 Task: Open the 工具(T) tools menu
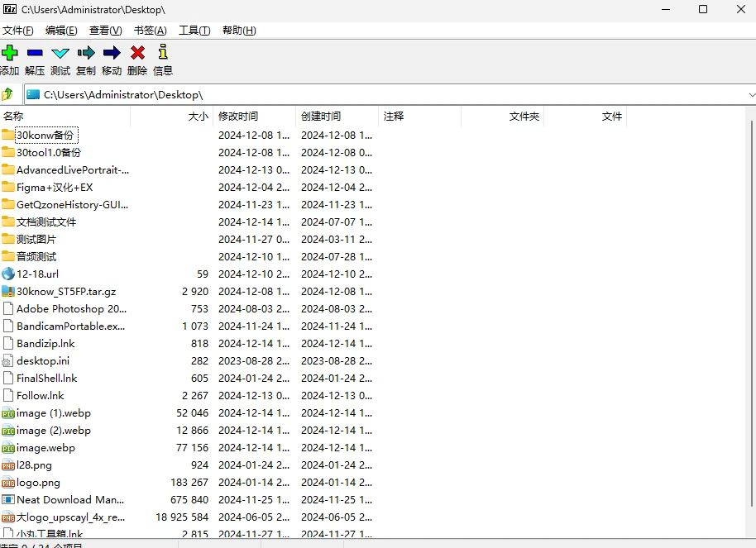[x=194, y=31]
